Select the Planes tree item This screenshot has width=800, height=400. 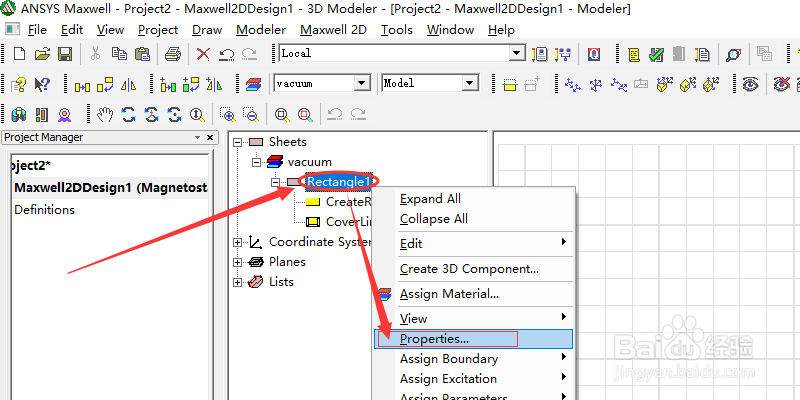(287, 262)
